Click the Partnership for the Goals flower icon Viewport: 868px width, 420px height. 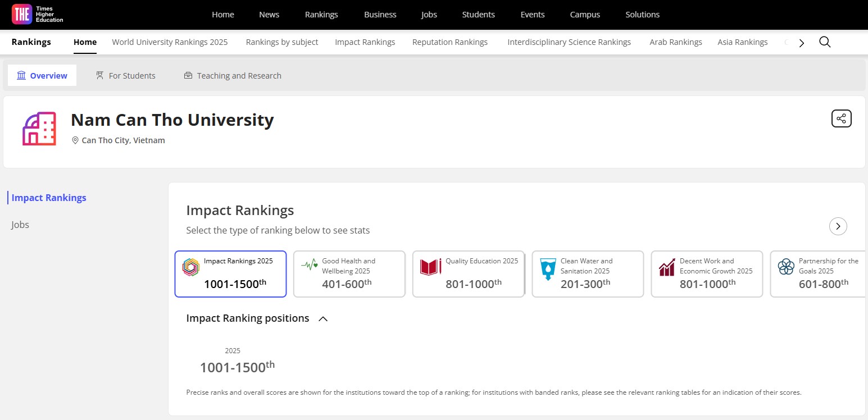(x=786, y=267)
